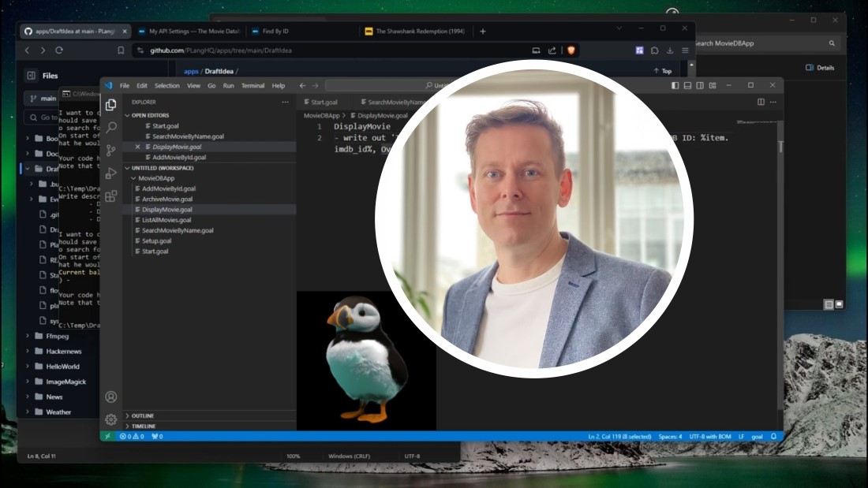868x488 pixels.
Task: Open Run and Debug in VS Code activity bar
Action: [110, 173]
